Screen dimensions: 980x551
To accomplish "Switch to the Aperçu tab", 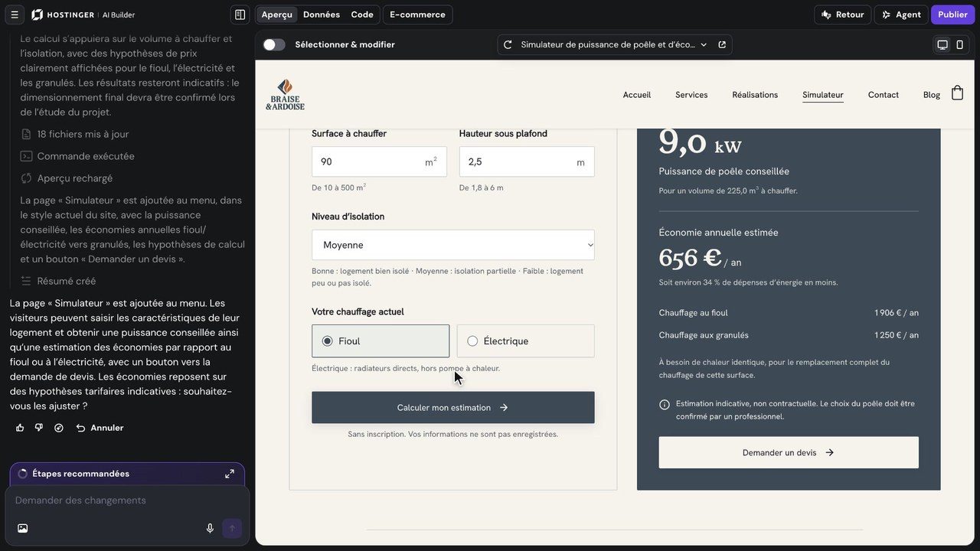I will [276, 15].
